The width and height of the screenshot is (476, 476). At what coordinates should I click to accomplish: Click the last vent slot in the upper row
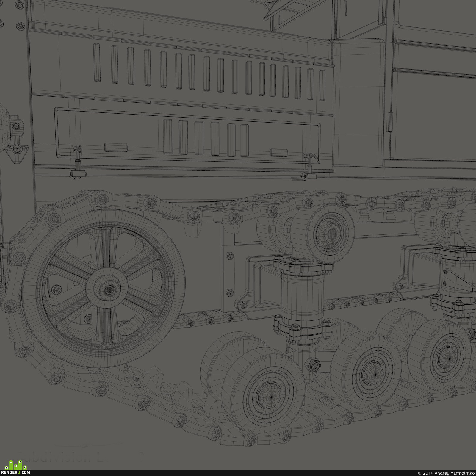[322, 85]
